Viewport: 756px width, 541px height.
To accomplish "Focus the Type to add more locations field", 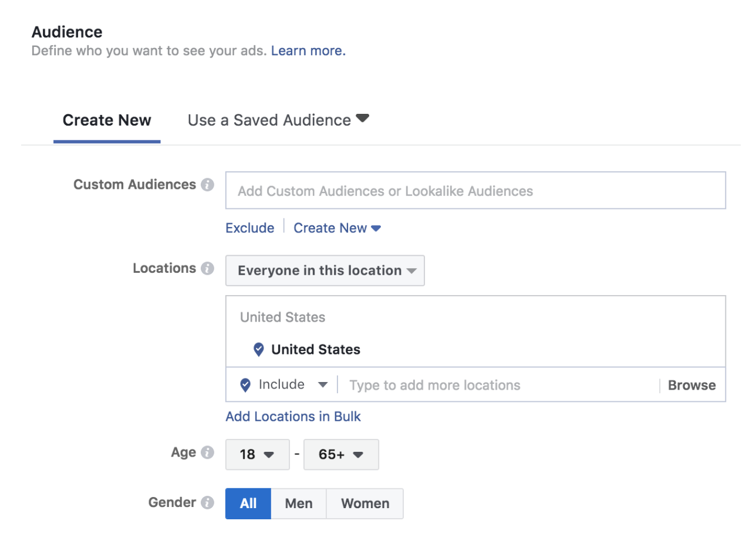I will (x=499, y=385).
